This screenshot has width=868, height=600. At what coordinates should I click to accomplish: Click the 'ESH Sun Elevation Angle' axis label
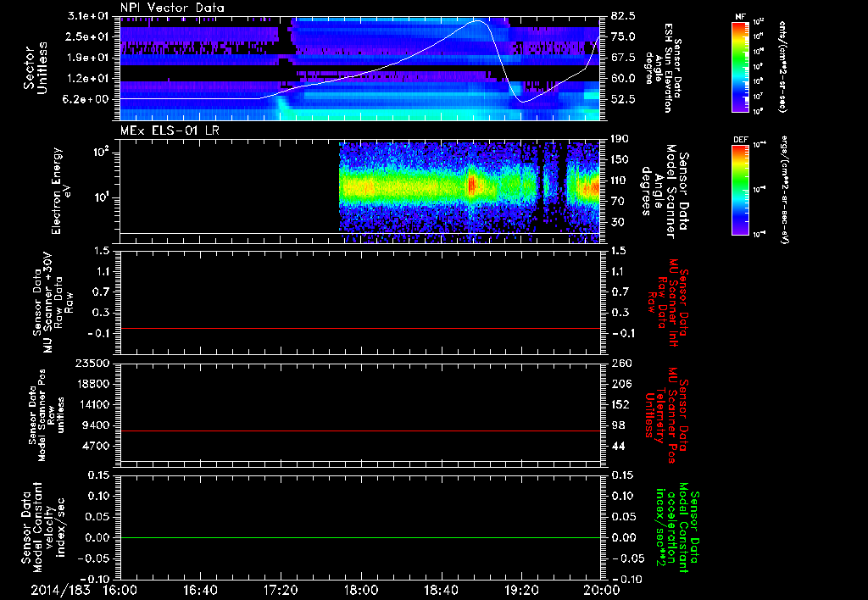click(663, 68)
